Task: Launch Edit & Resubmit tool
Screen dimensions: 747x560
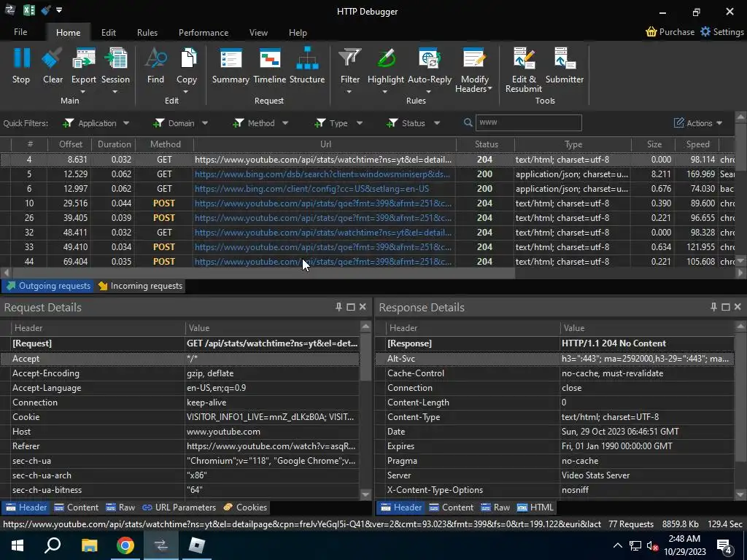Action: (524, 69)
